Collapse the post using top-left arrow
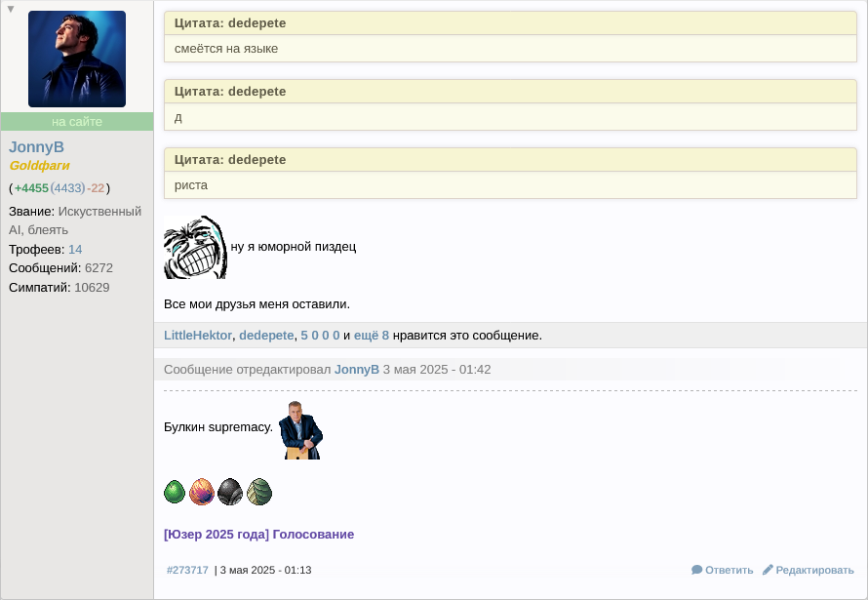 (x=11, y=9)
